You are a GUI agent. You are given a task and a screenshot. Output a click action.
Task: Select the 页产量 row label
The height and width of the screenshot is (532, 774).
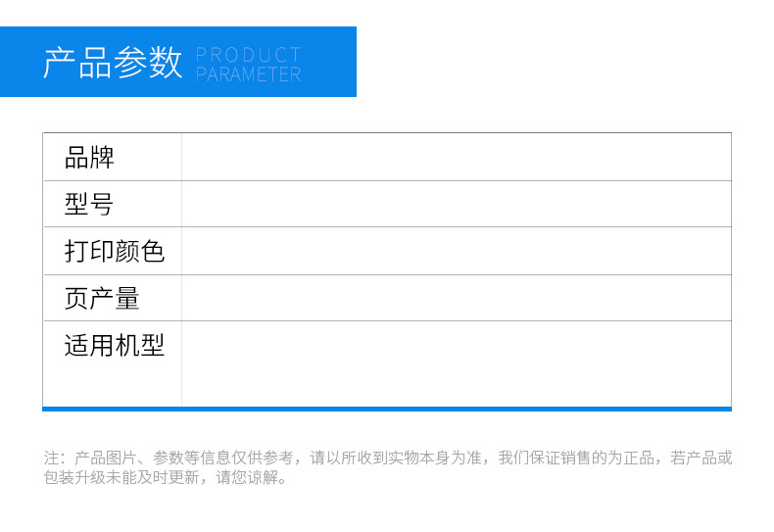point(102,298)
